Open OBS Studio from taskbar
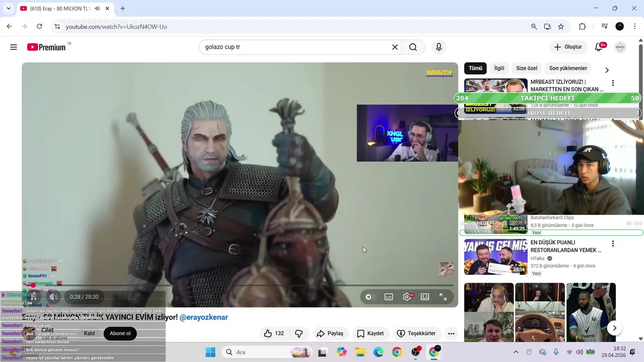644x362 pixels. 416,352
